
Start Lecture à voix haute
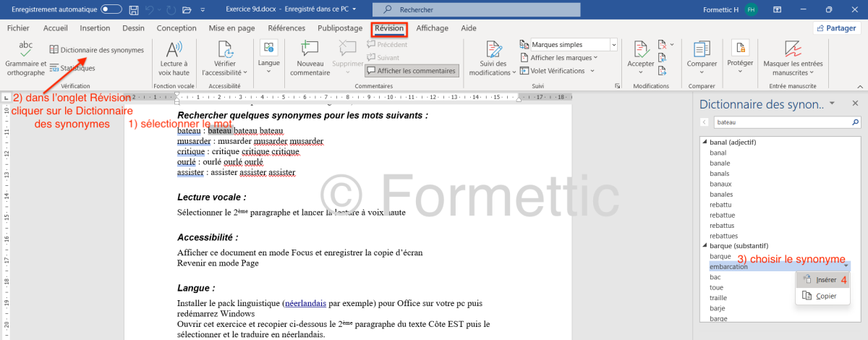point(174,56)
